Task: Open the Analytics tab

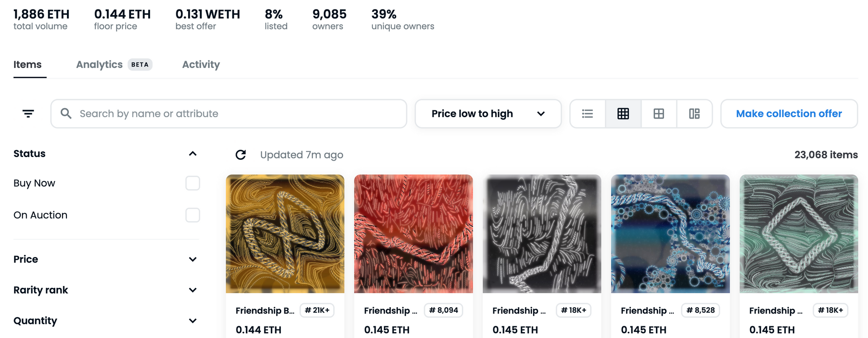Action: (99, 65)
